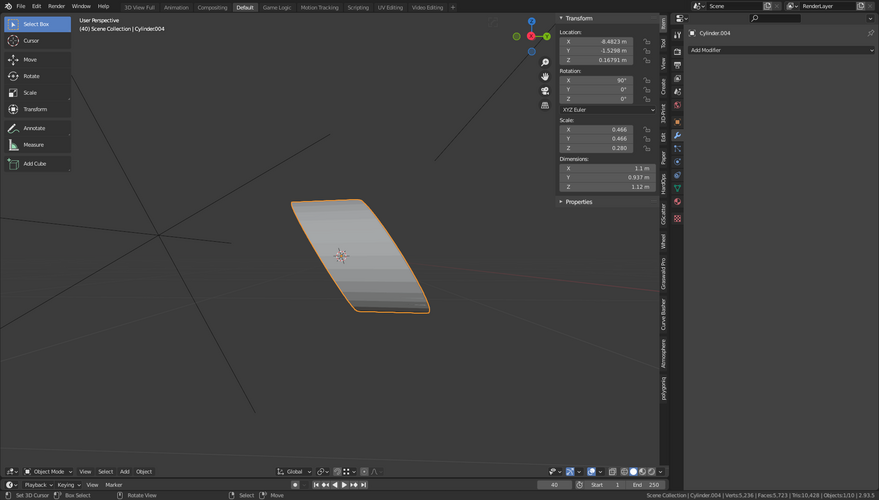Pick the Transform tool

pyautogui.click(x=38, y=109)
